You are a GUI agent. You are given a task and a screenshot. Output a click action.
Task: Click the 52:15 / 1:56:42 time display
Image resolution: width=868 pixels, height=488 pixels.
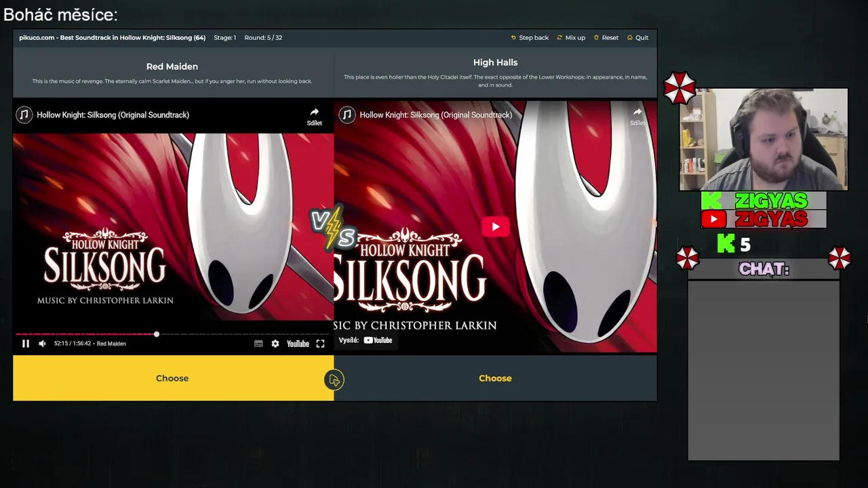[72, 344]
